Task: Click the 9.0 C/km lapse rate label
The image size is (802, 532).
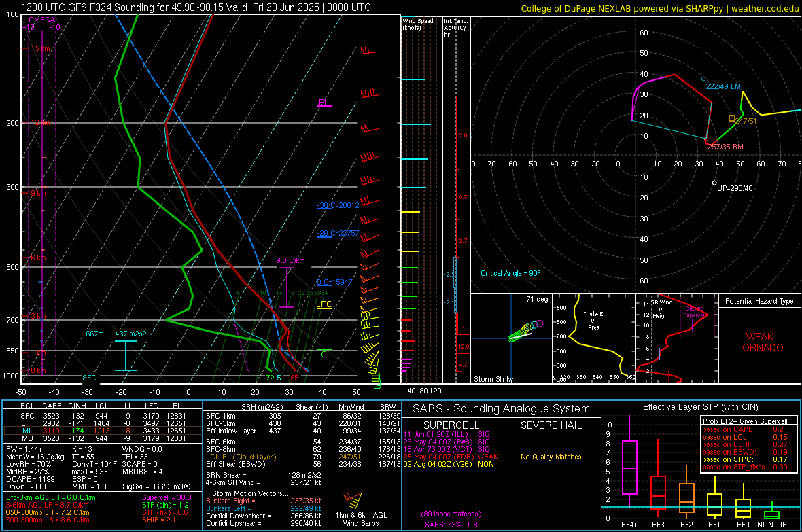Action: pos(290,260)
